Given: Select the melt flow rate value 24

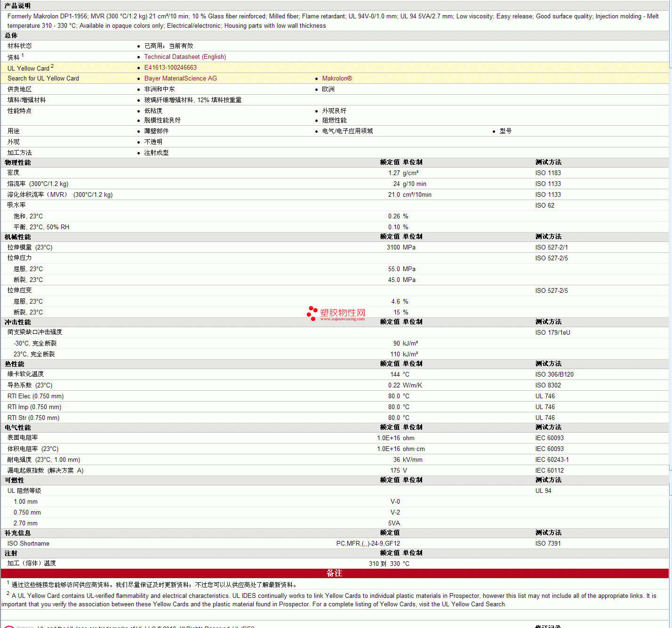Looking at the screenshot, I should [397, 184].
